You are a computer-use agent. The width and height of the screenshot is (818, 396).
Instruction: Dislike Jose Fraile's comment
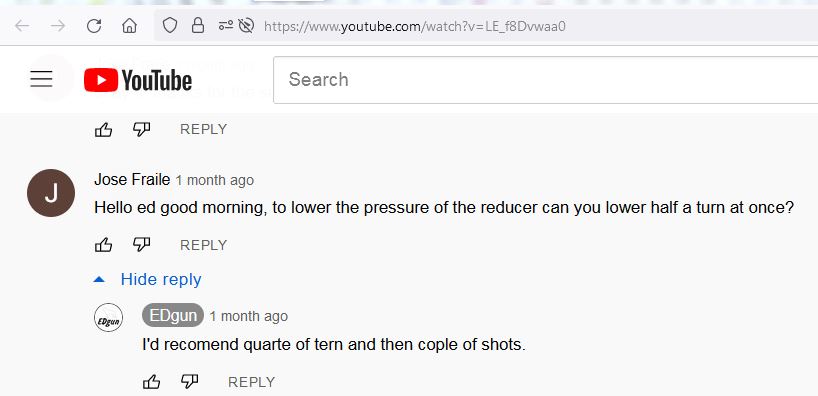[141, 245]
